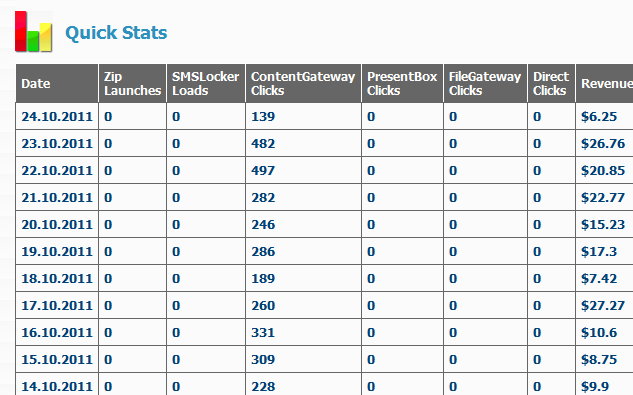Click the Quick Stats bar chart icon
The image size is (633, 395).
[34, 32]
